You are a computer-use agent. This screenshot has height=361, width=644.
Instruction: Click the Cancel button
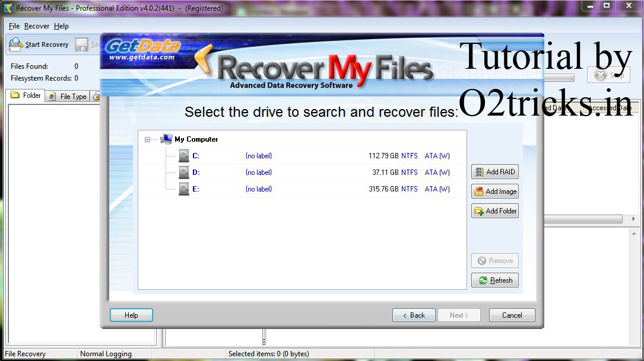point(512,315)
